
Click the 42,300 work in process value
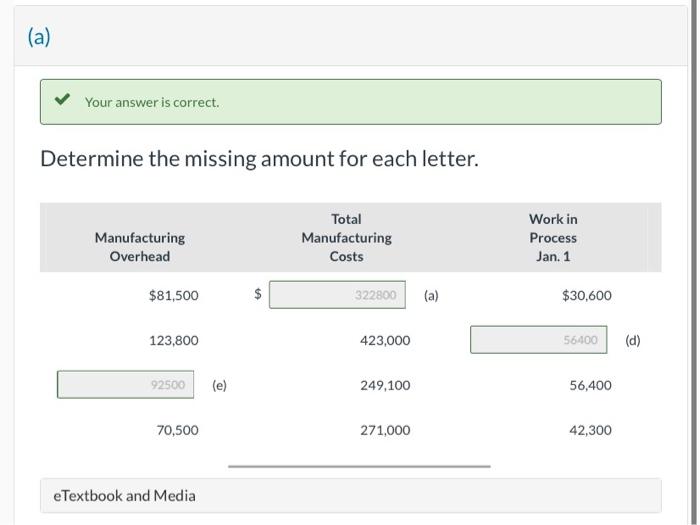590,431
